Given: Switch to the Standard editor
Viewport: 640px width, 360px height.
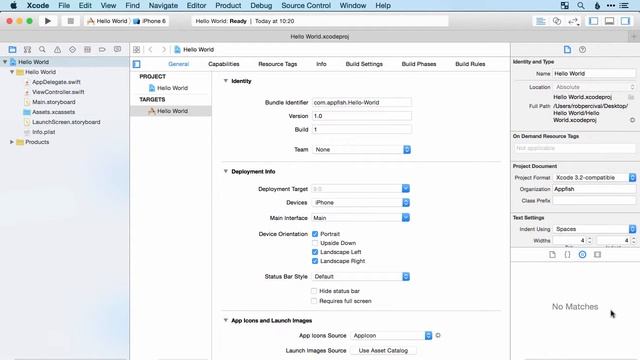Looking at the screenshot, I should click(x=541, y=21).
